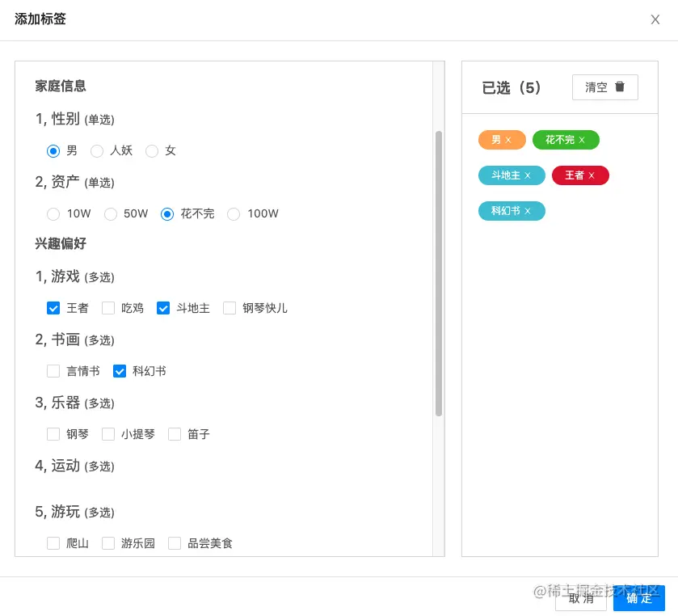Check the 钢琴 instrument checkbox
Viewport: 678px width, 616px height.
pos(53,434)
